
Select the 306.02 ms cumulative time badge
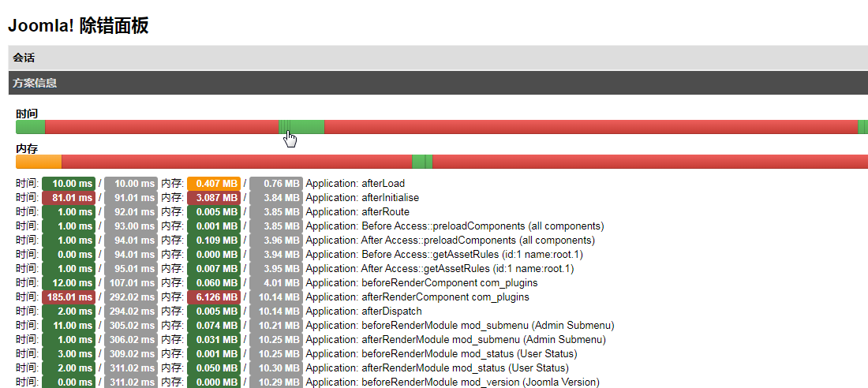click(131, 340)
